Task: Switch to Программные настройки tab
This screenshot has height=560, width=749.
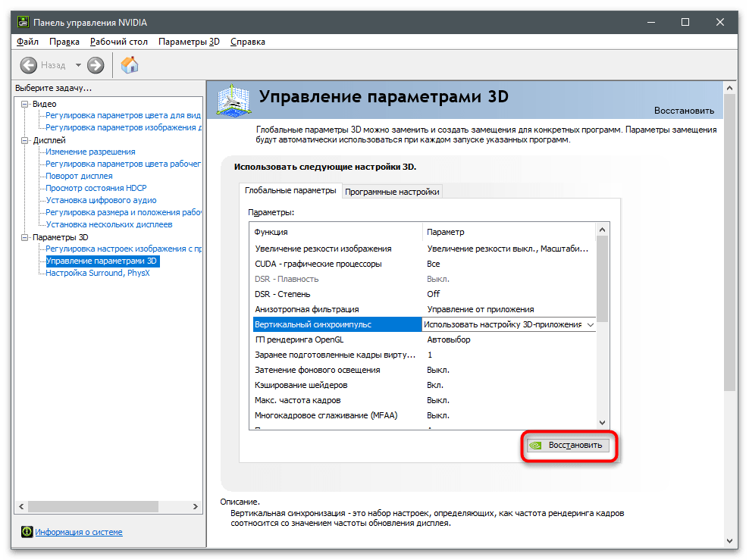Action: click(x=392, y=192)
